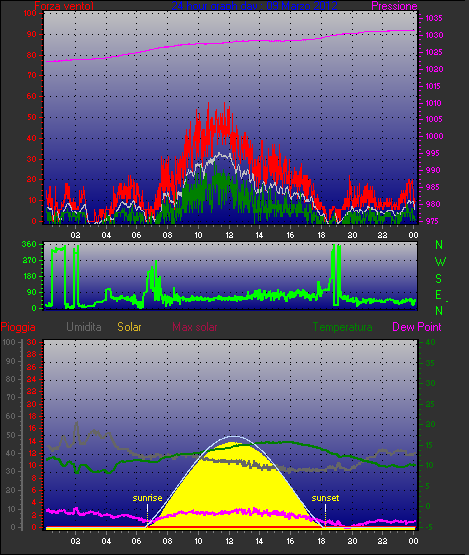
Task: Click the "E" compass direction label
Action: click(439, 295)
